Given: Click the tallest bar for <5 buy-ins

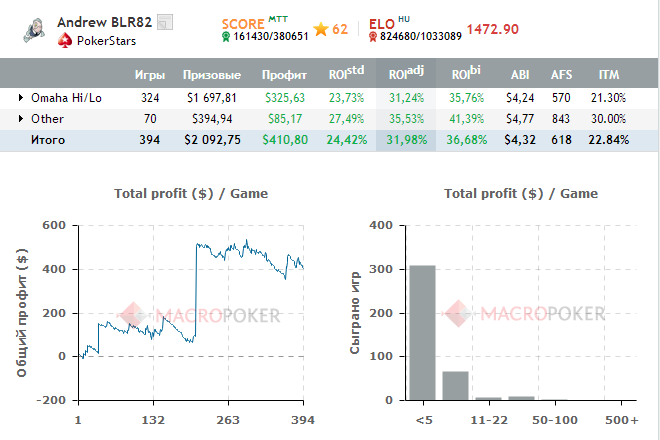Looking at the screenshot, I should click(423, 333).
